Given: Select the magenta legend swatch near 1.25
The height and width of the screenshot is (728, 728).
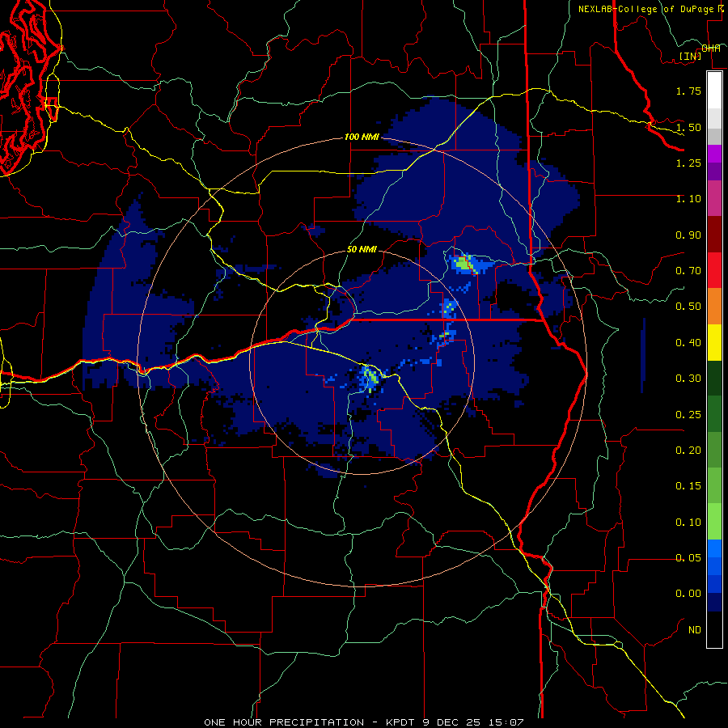Looking at the screenshot, I should (714, 154).
